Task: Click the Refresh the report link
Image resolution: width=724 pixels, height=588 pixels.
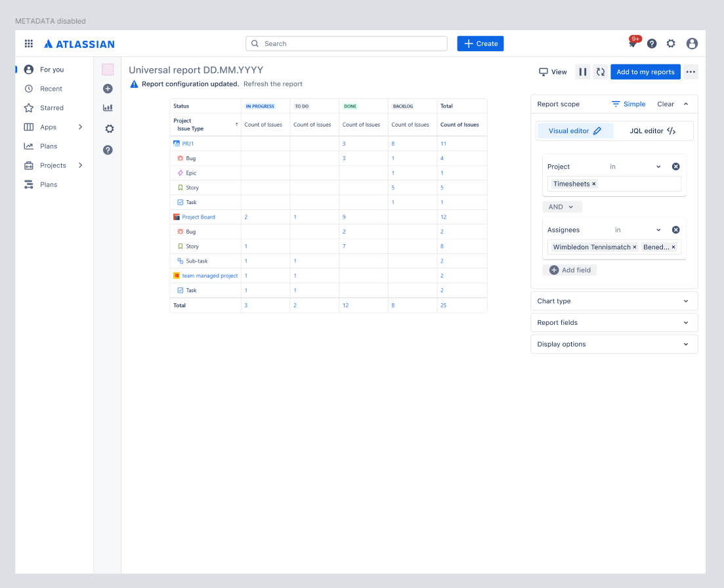Action: (273, 84)
